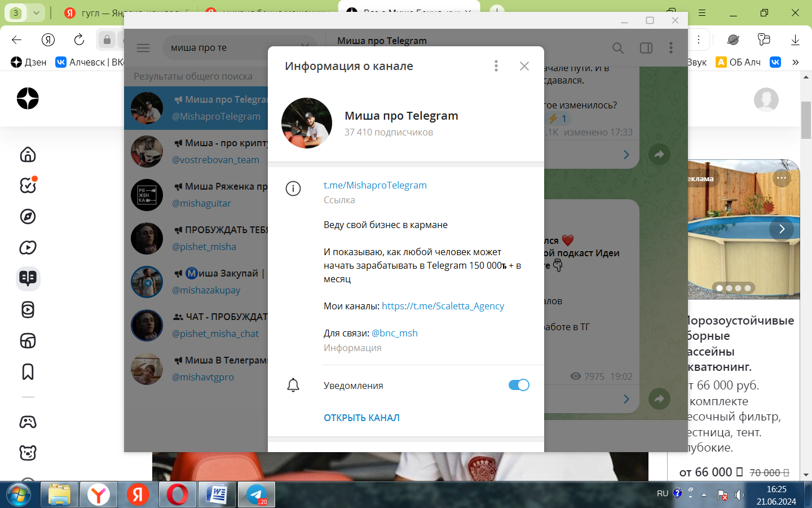Advance the pool ad carousel arrow
The image size is (812, 508).
pyautogui.click(x=782, y=229)
